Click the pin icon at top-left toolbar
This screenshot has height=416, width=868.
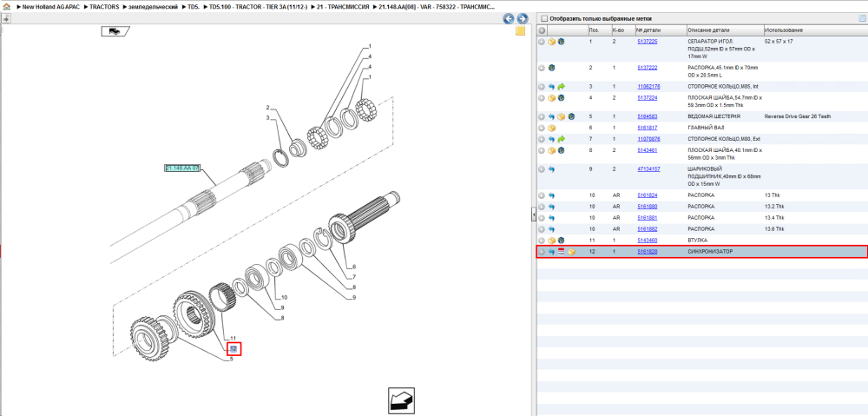[x=5, y=19]
